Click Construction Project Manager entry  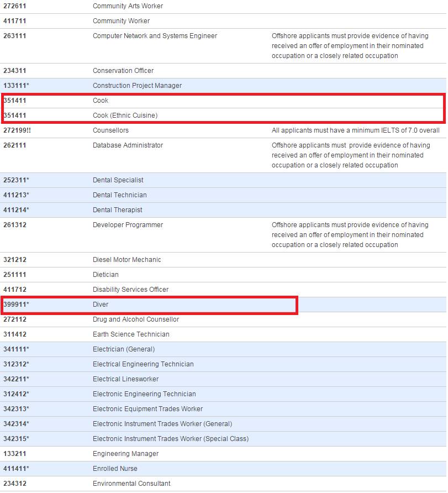(x=137, y=86)
